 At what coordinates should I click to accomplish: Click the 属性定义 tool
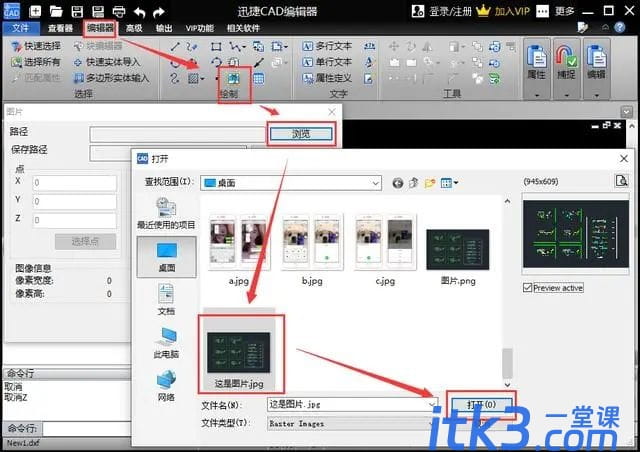point(327,78)
